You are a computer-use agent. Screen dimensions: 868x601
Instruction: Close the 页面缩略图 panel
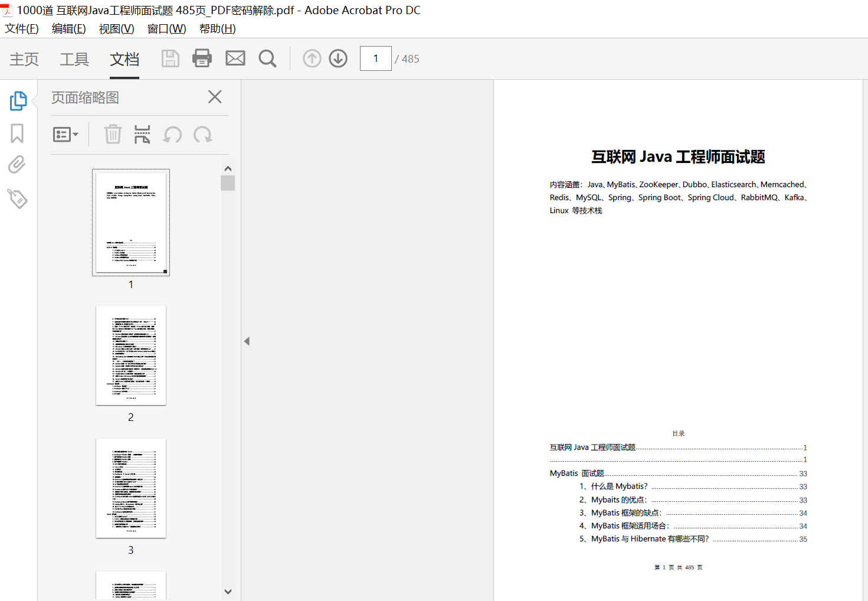(x=215, y=97)
